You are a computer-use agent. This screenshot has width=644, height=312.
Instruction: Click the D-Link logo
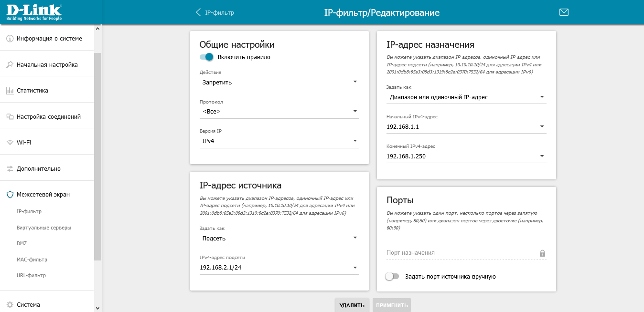(34, 12)
